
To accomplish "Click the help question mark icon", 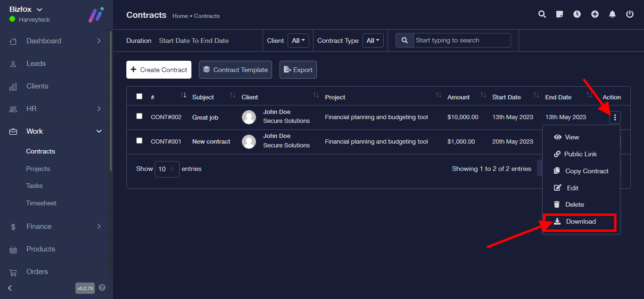I will tap(102, 288).
